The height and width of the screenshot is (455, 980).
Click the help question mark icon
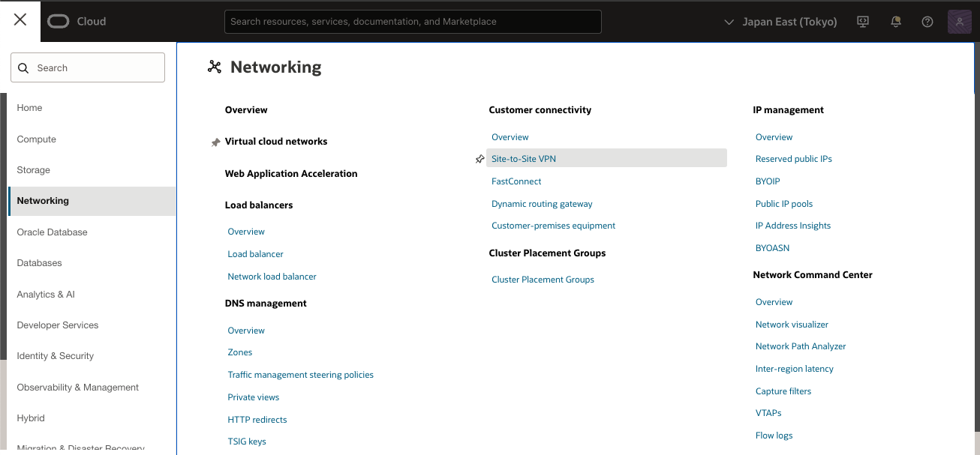[x=927, y=22]
